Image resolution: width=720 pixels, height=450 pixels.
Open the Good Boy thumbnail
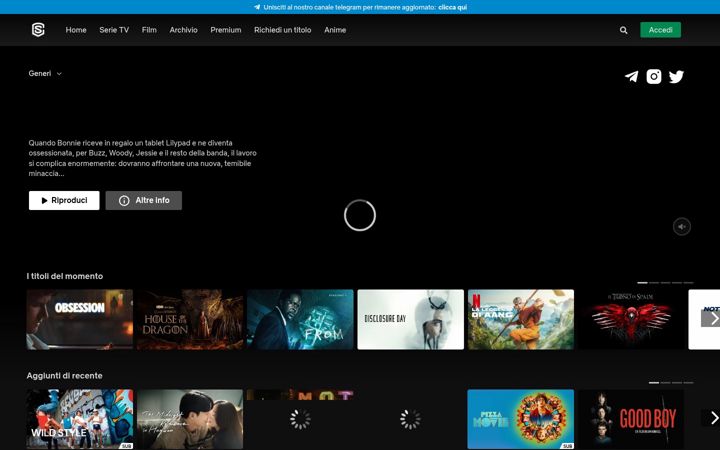click(x=631, y=419)
